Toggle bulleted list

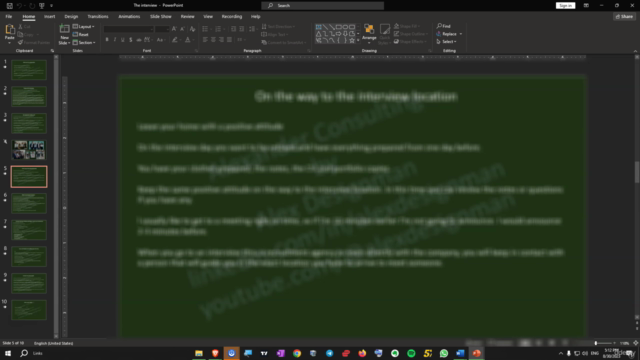click(205, 29)
